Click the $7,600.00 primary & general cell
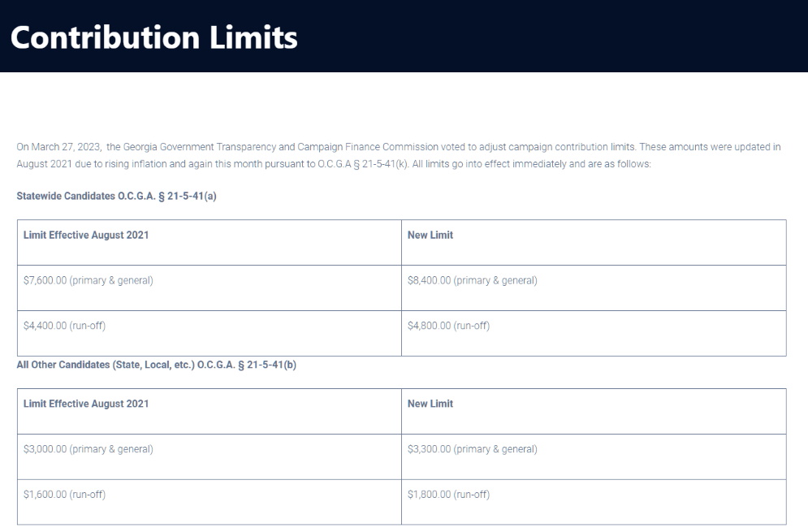The width and height of the screenshot is (808, 532). [210, 288]
